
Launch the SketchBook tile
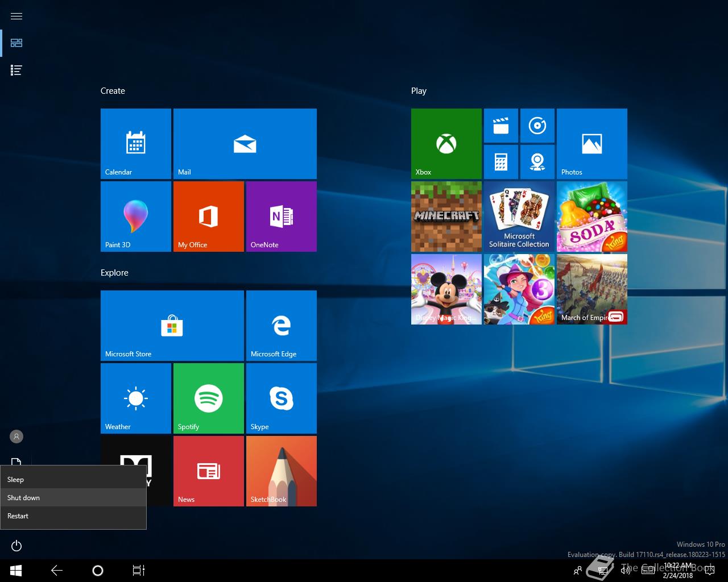coord(282,471)
